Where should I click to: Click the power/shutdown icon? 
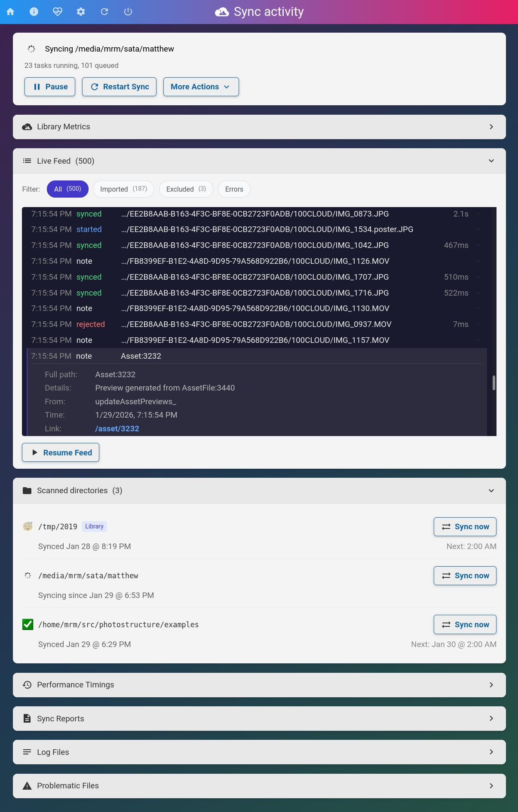pyautogui.click(x=128, y=12)
